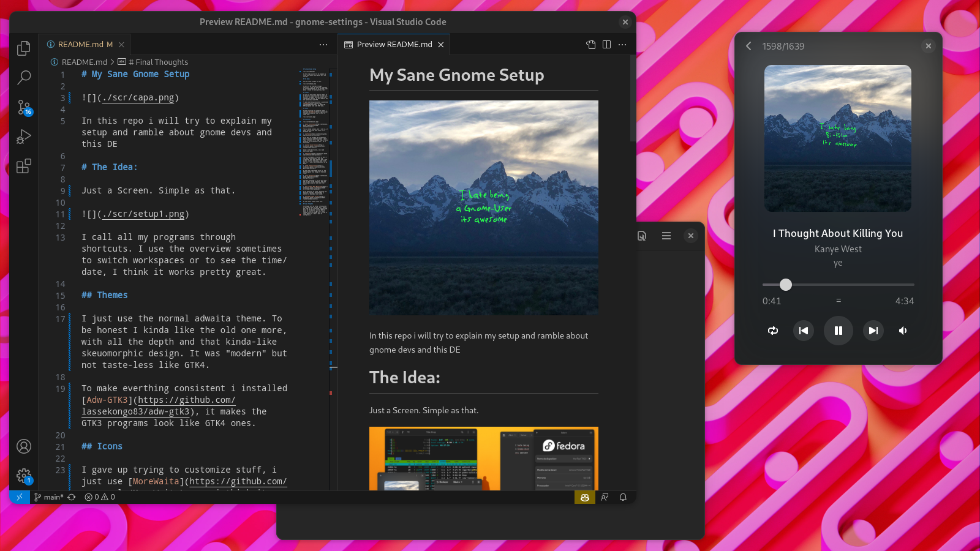The width and height of the screenshot is (980, 551).
Task: Toggle volume button in music player
Action: tap(903, 331)
